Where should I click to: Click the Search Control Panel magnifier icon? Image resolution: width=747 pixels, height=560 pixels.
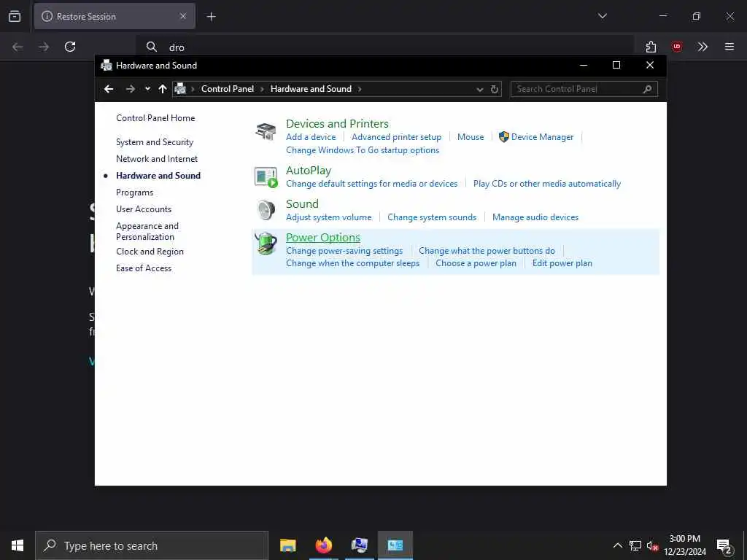pos(647,89)
